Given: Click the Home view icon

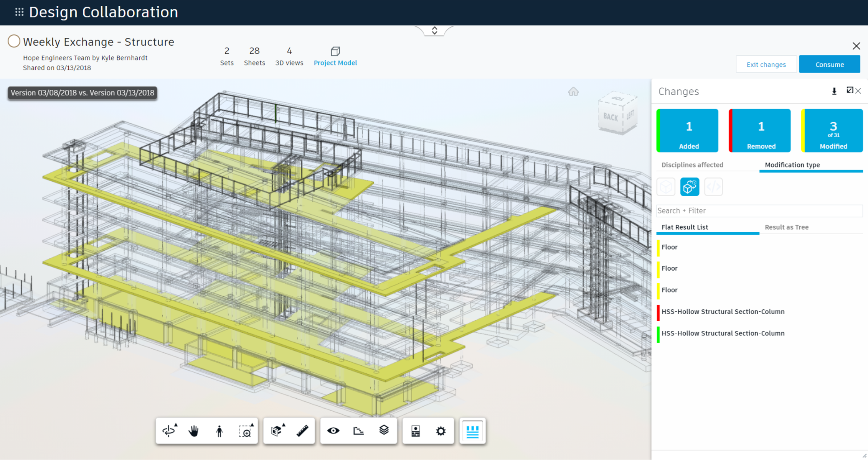Looking at the screenshot, I should pos(573,92).
